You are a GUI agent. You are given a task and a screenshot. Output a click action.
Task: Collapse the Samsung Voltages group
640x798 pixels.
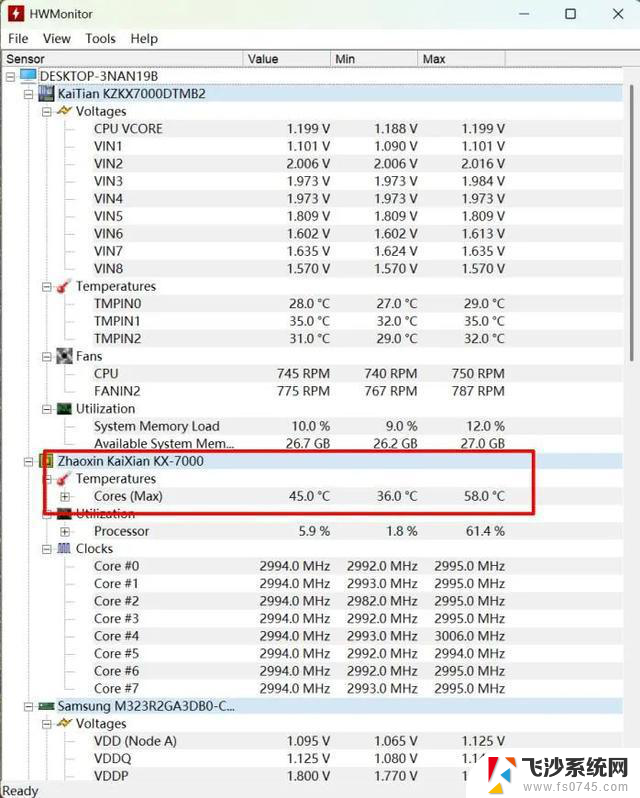tap(47, 724)
